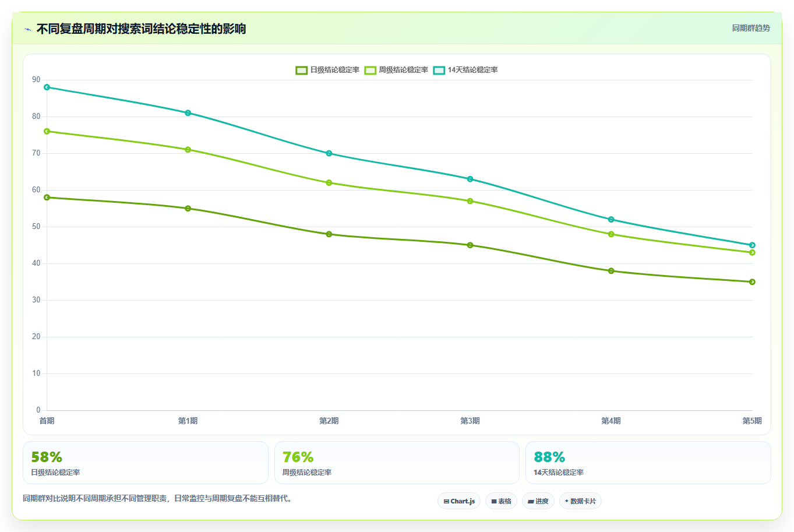Click the 14天 series point at 第1期 (81)
The image size is (794, 532).
click(x=188, y=113)
